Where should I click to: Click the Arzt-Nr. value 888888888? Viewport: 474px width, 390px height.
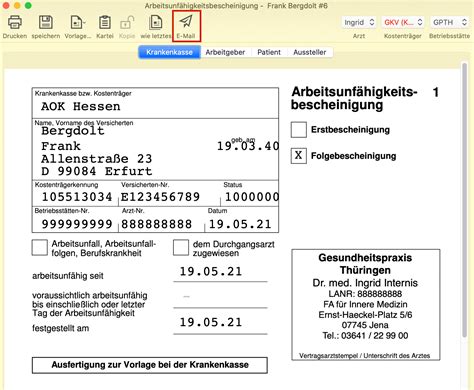pos(156,224)
